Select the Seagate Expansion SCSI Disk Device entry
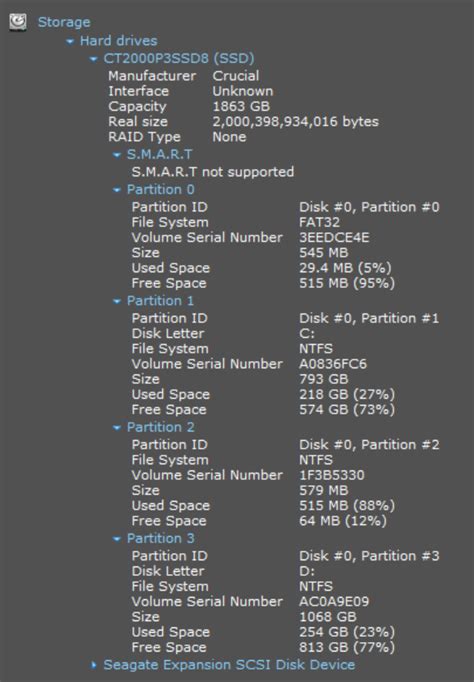Image resolution: width=474 pixels, height=682 pixels. point(229,665)
